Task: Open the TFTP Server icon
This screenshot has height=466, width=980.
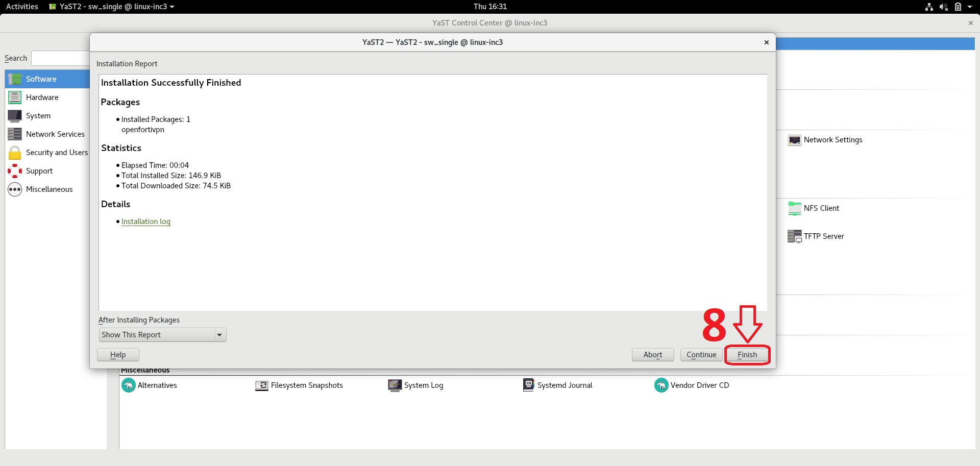Action: coord(794,236)
